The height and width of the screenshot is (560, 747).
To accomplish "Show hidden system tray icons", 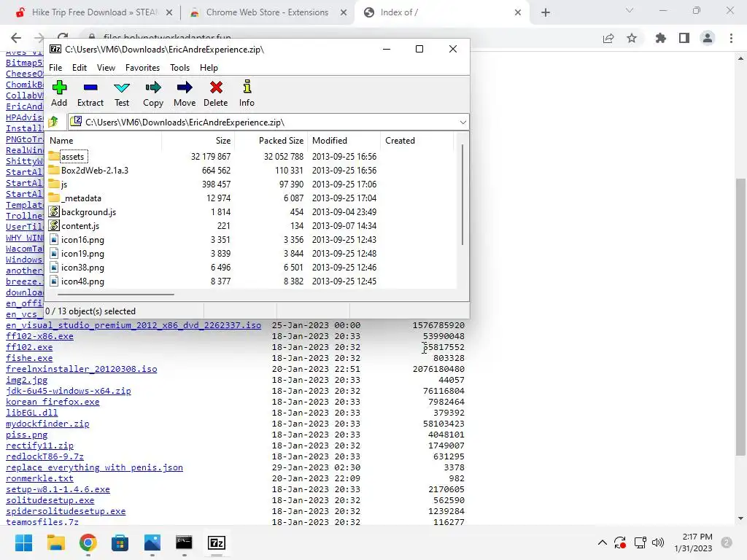I will tap(602, 542).
